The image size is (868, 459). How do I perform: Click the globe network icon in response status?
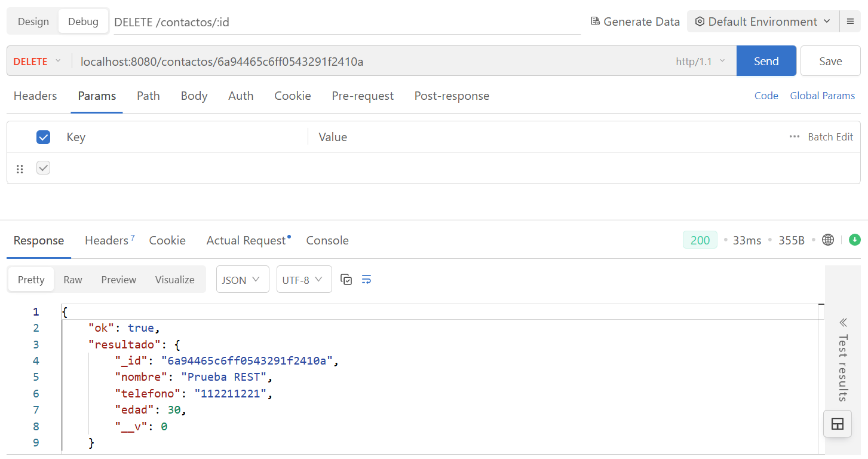(828, 240)
